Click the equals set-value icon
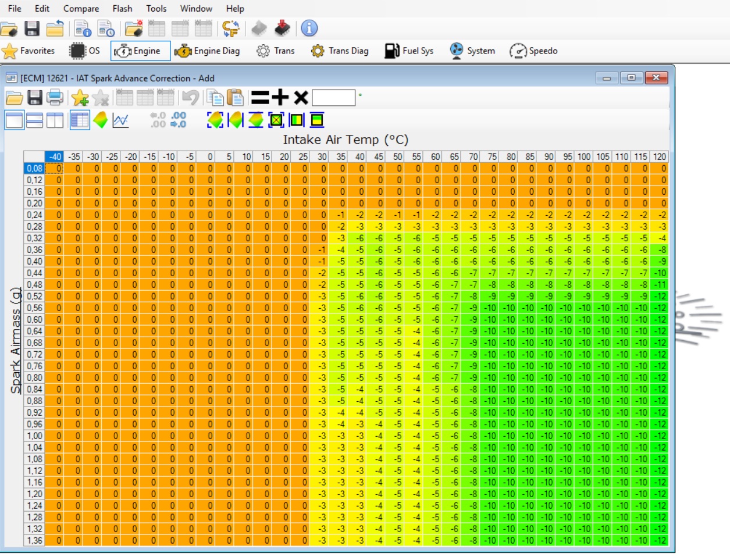Viewport: 730px width, 560px height. click(x=260, y=98)
